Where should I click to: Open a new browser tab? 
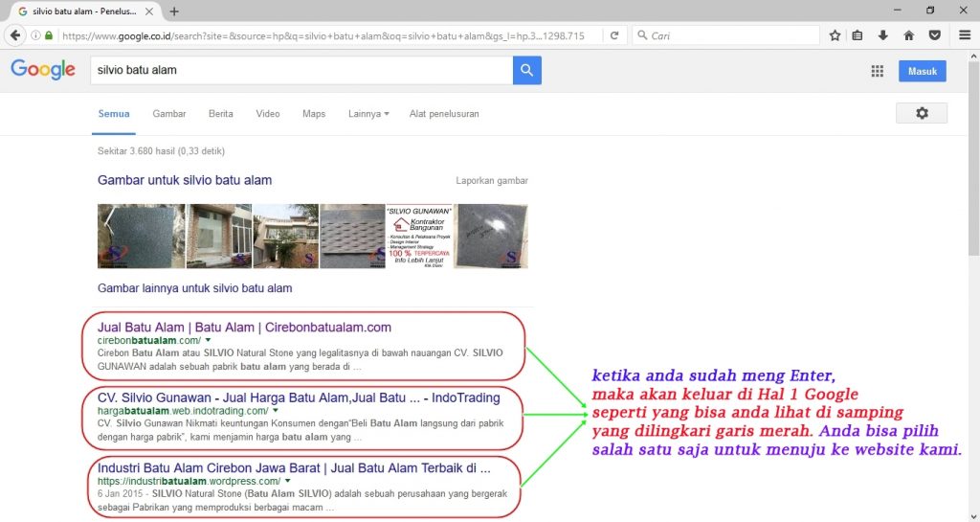[174, 11]
